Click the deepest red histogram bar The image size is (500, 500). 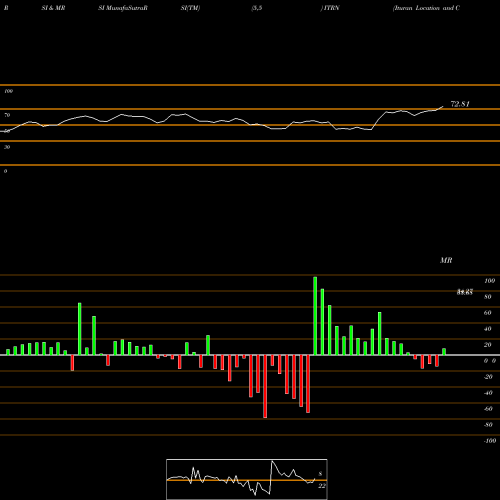(265, 386)
